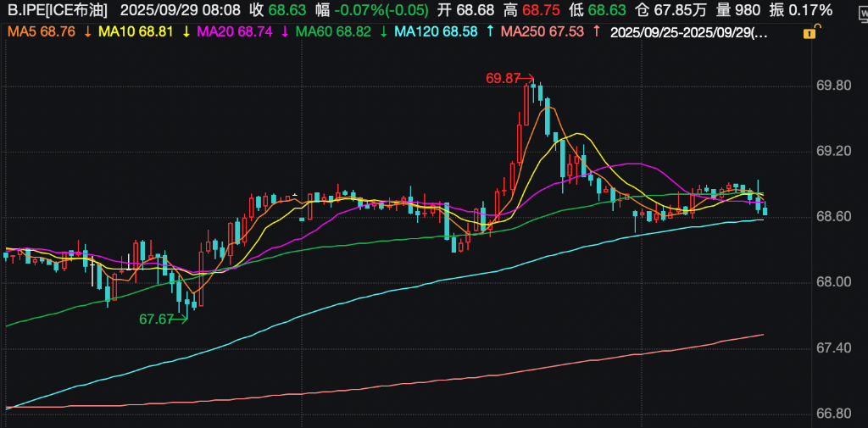Click the pink up arrow after MA250

click(x=597, y=31)
